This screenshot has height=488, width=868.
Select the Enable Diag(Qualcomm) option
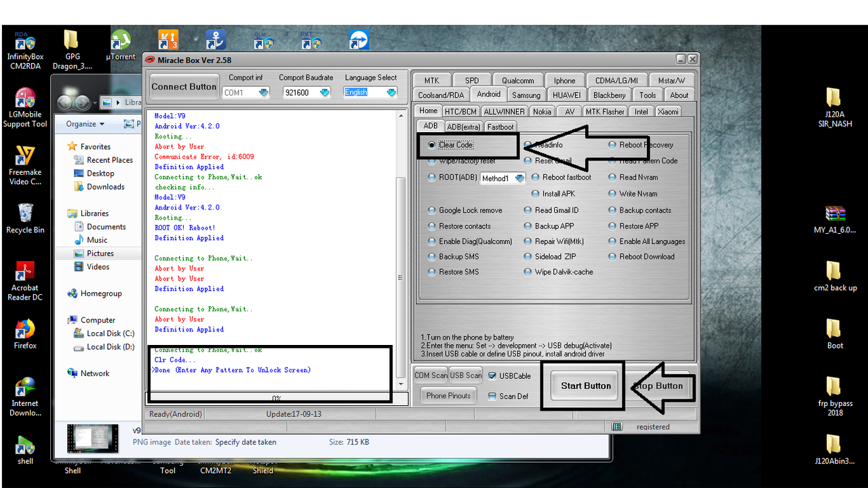pos(433,242)
